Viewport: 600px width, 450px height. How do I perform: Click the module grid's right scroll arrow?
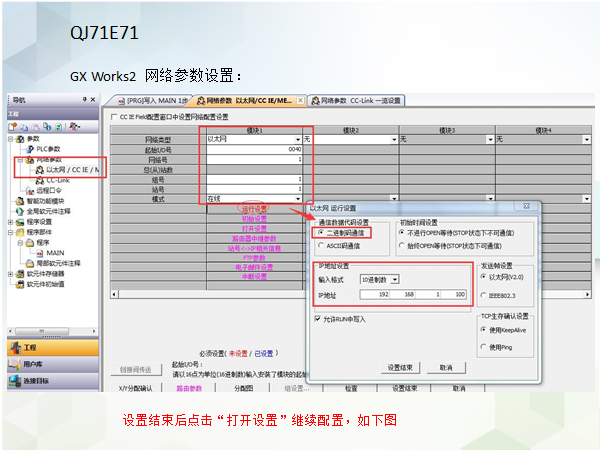coord(587,294)
